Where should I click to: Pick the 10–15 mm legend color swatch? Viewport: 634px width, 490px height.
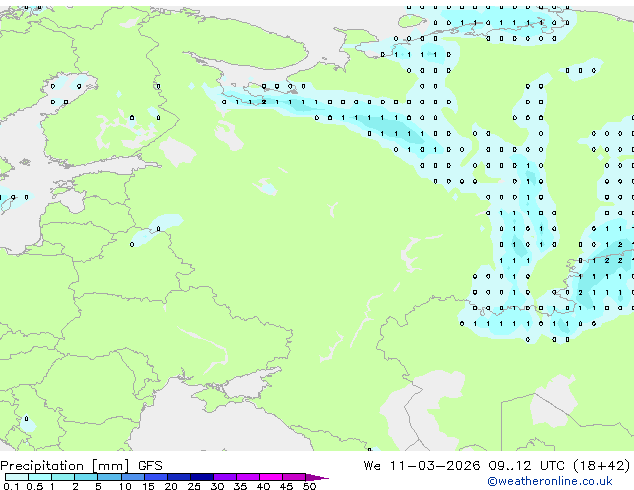click(x=133, y=477)
